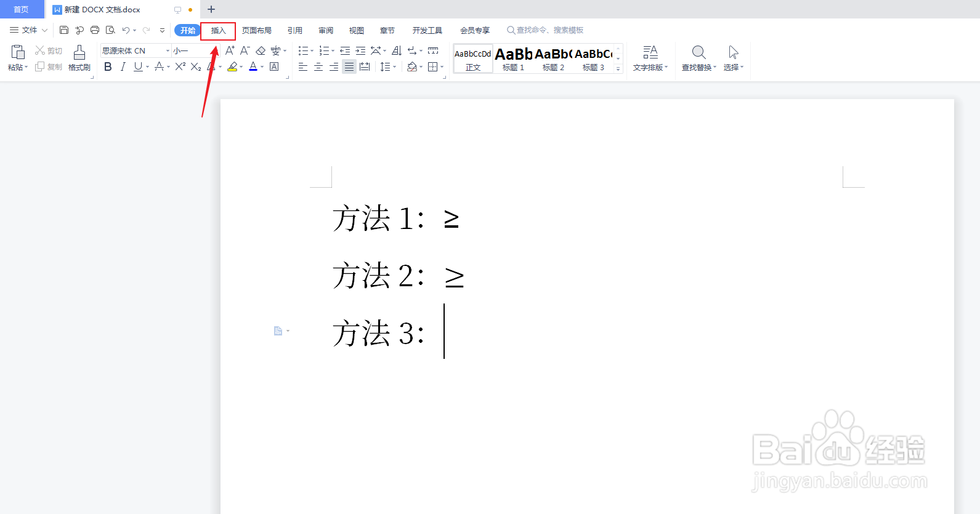
Task: Open Print Preview icon
Action: (110, 30)
